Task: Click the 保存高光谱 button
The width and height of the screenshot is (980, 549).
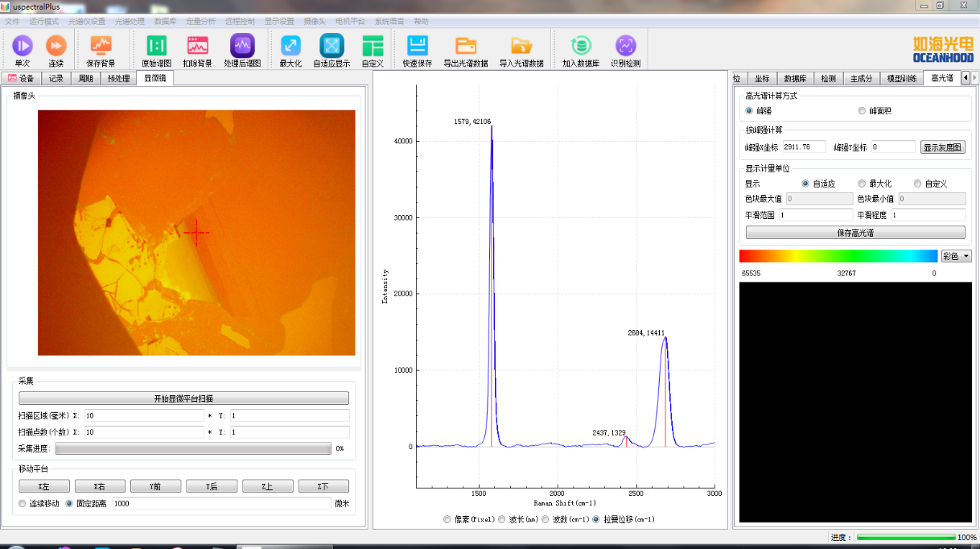Action: click(x=855, y=233)
